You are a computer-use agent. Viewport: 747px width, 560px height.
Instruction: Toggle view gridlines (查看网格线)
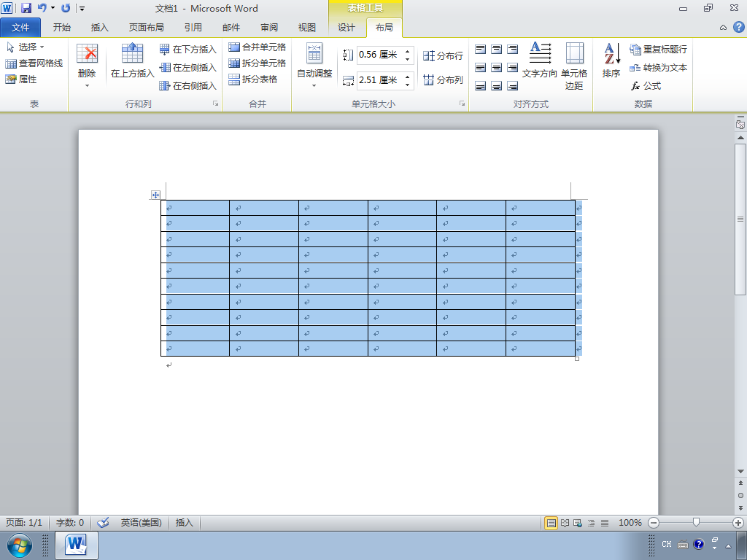click(x=34, y=63)
